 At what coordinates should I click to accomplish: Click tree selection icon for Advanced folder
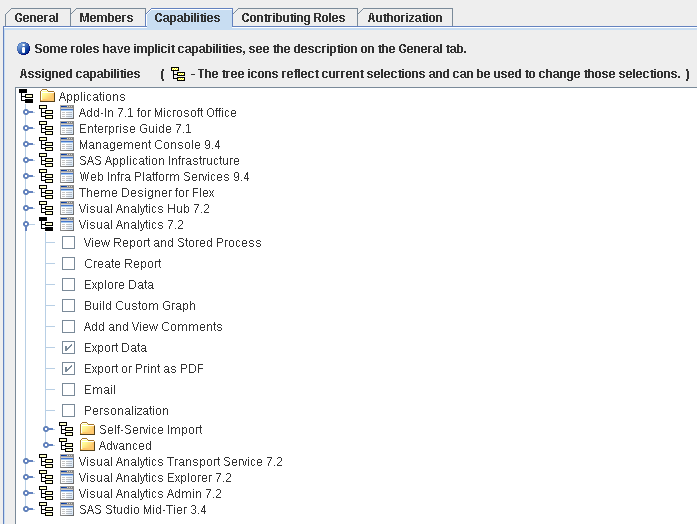(x=66, y=445)
